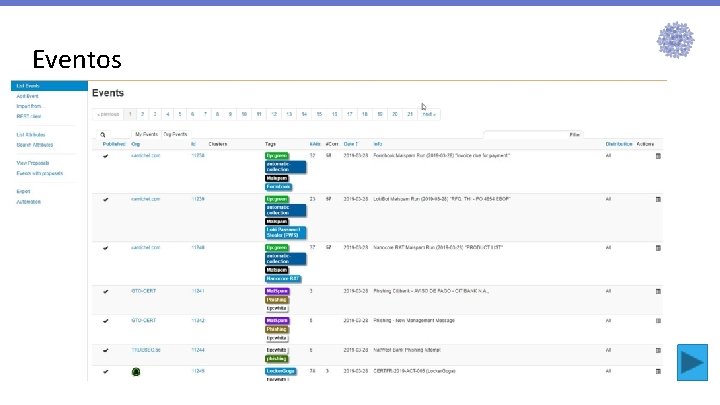Image resolution: width=720 pixels, height=405 pixels.
Task: Open the actions icon for the LockerGoga row
Action: coord(658,371)
